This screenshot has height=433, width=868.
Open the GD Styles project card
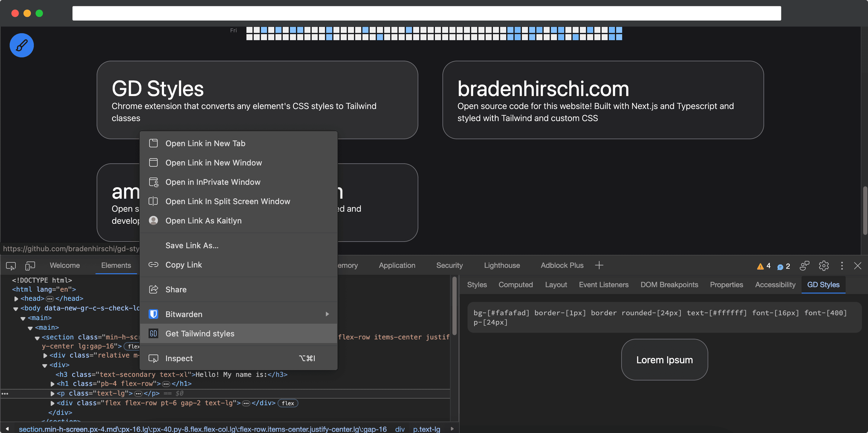coord(257,100)
